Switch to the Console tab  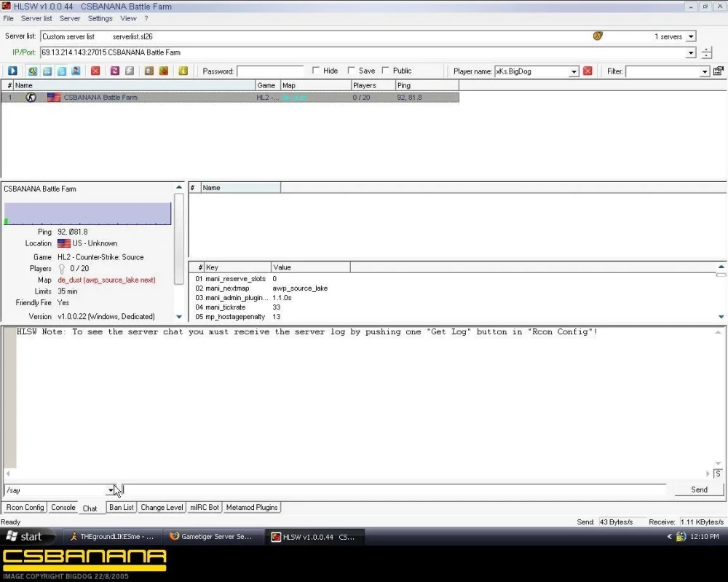tap(63, 507)
